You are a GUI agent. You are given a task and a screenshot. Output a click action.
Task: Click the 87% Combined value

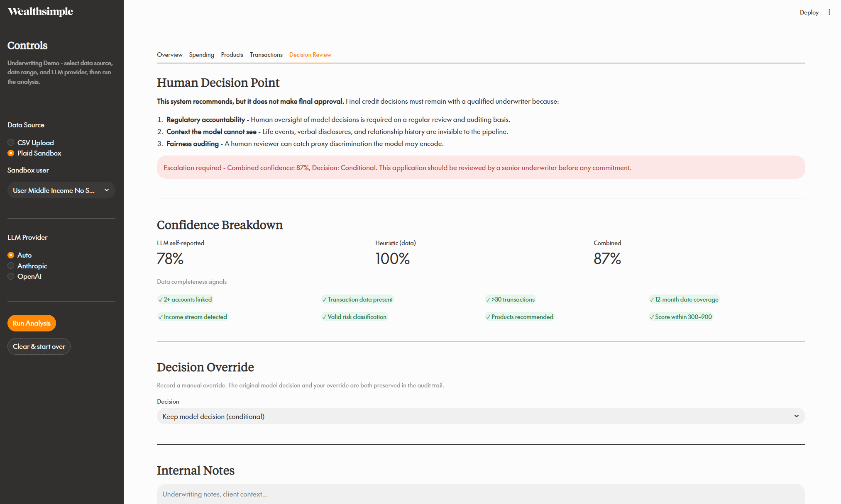coord(607,259)
